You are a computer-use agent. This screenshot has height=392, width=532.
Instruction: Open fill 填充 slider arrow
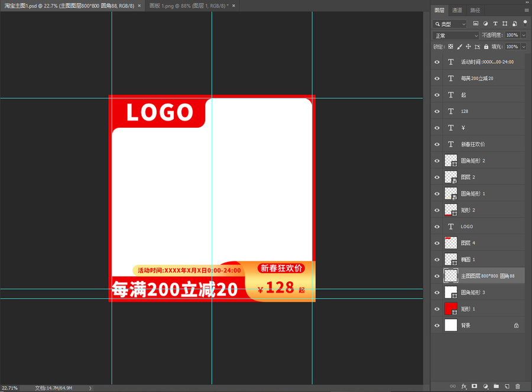(x=524, y=47)
